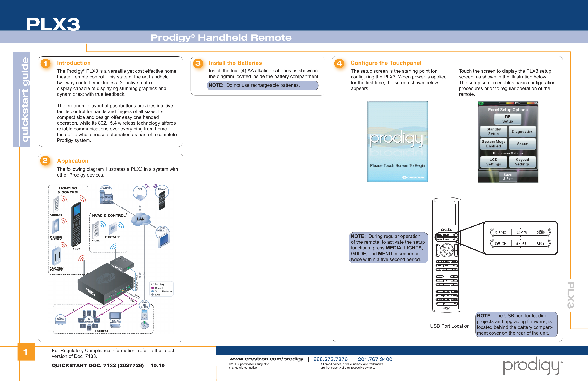Click the LCD/Plasma or Projector icon
The image size is (588, 381).
click(x=115, y=320)
